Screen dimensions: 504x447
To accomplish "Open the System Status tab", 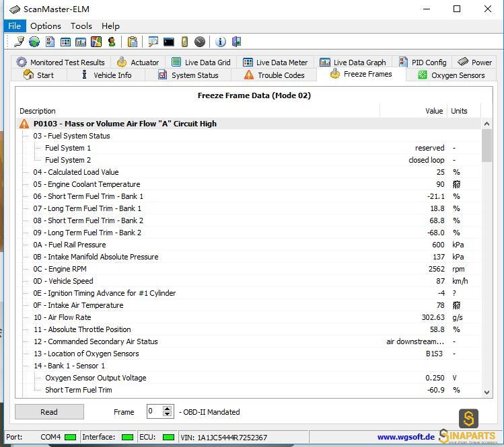I will (188, 75).
